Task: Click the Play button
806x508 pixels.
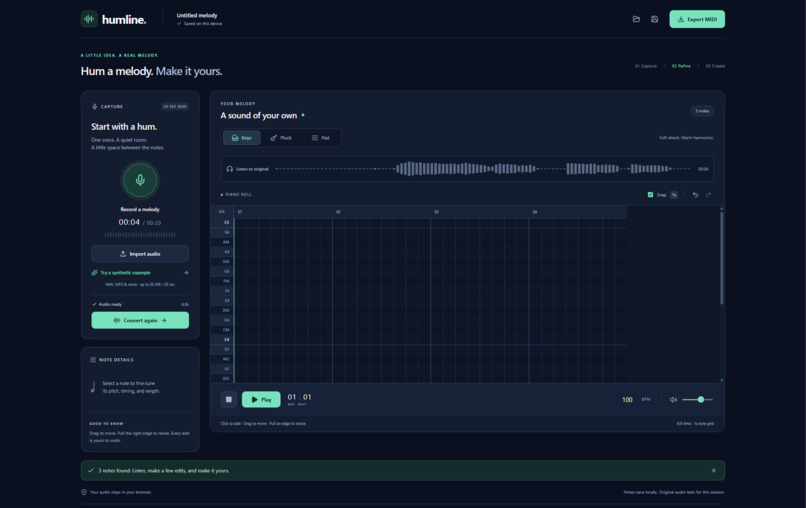Action: pyautogui.click(x=261, y=400)
